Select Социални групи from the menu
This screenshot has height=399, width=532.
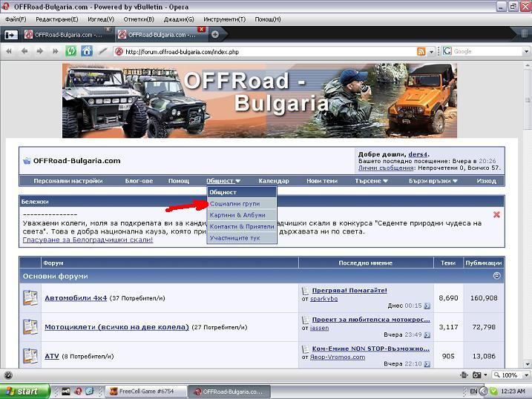[234, 203]
